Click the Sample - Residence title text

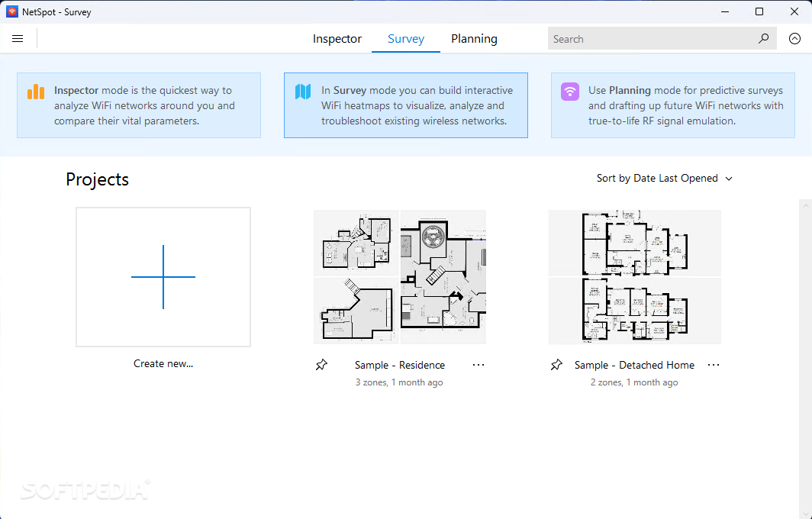[400, 365]
